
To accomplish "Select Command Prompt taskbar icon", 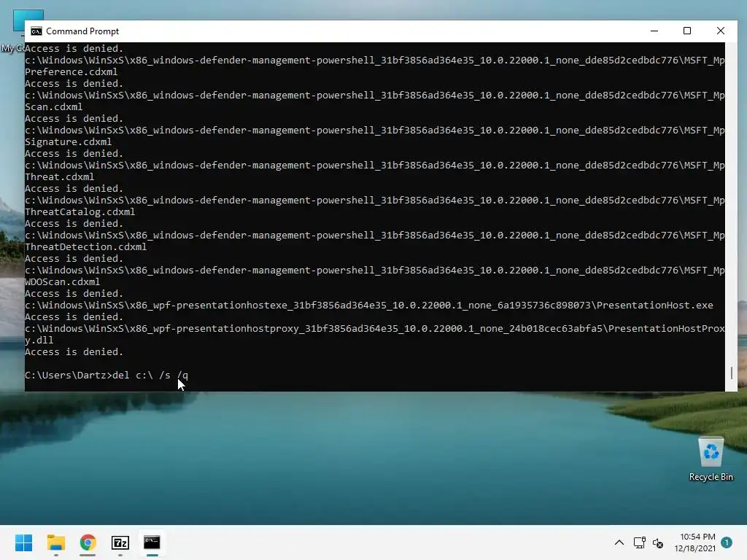I will pyautogui.click(x=152, y=542).
